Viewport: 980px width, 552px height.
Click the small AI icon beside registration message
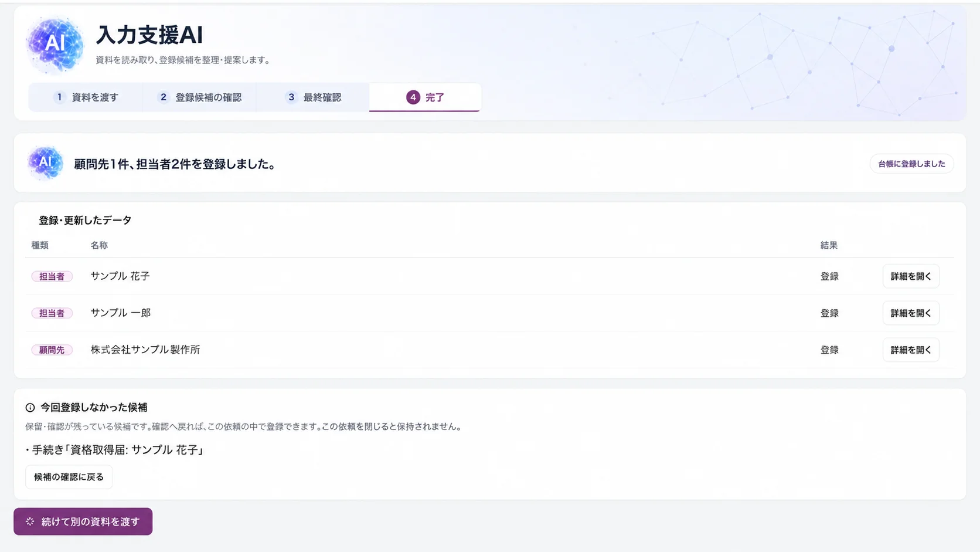45,162
